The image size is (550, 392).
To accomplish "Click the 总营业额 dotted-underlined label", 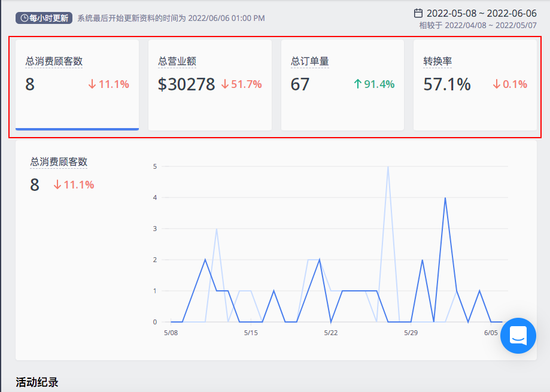I will point(177,61).
